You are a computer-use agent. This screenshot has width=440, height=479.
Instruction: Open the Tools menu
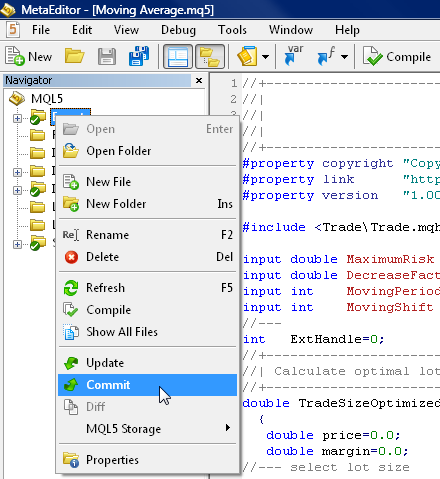(x=232, y=30)
